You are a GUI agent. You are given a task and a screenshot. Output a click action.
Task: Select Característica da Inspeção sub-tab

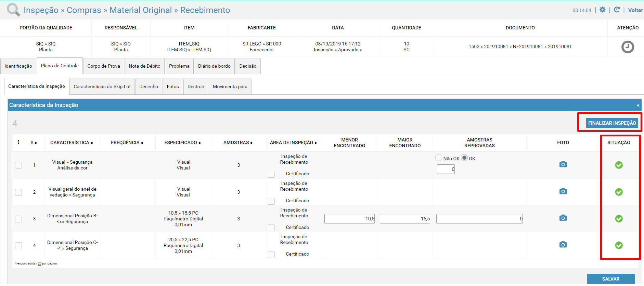coord(37,86)
